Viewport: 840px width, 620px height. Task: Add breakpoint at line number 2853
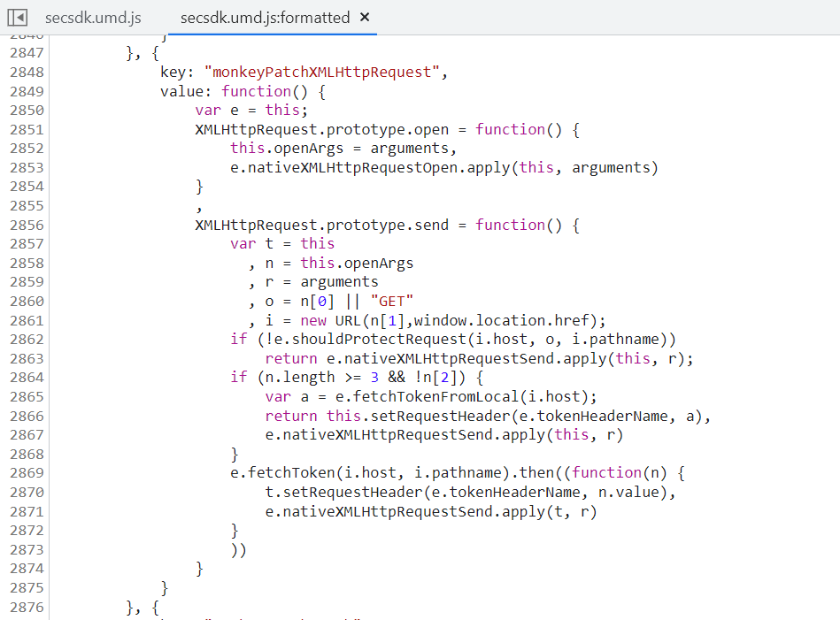click(27, 168)
